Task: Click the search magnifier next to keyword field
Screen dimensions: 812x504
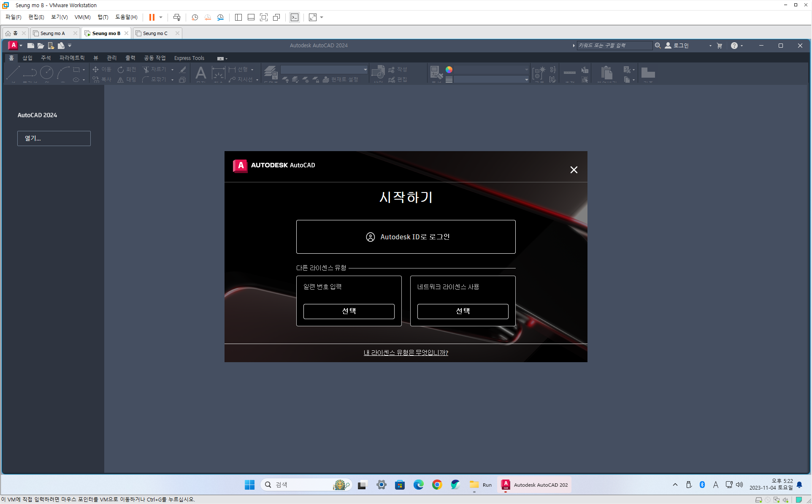Action: (x=658, y=46)
